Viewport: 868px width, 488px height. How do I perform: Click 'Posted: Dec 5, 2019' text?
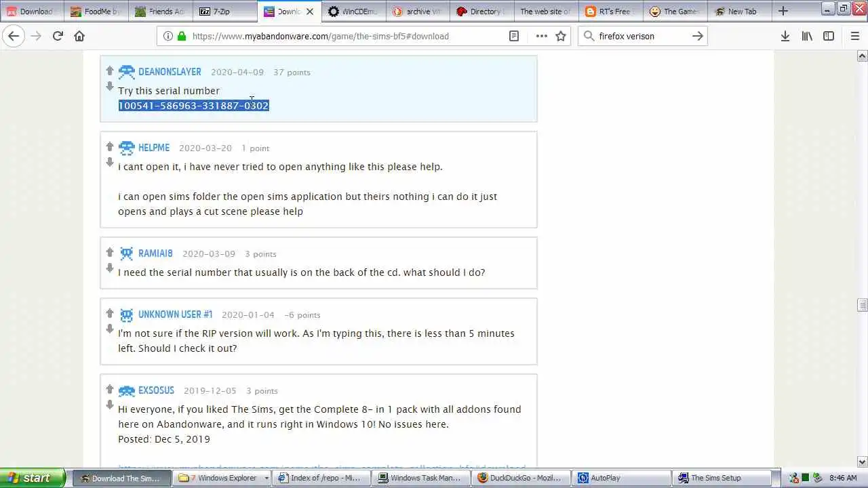click(164, 439)
